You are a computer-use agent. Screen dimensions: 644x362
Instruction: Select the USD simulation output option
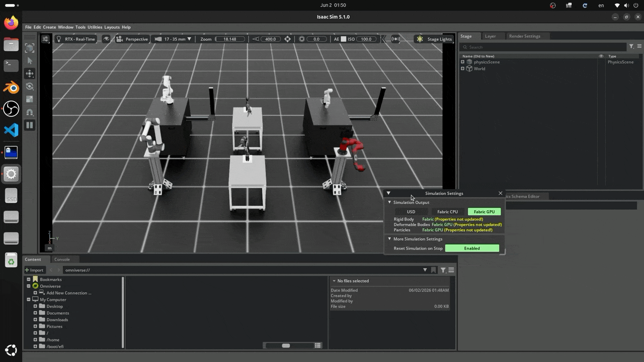(x=411, y=212)
